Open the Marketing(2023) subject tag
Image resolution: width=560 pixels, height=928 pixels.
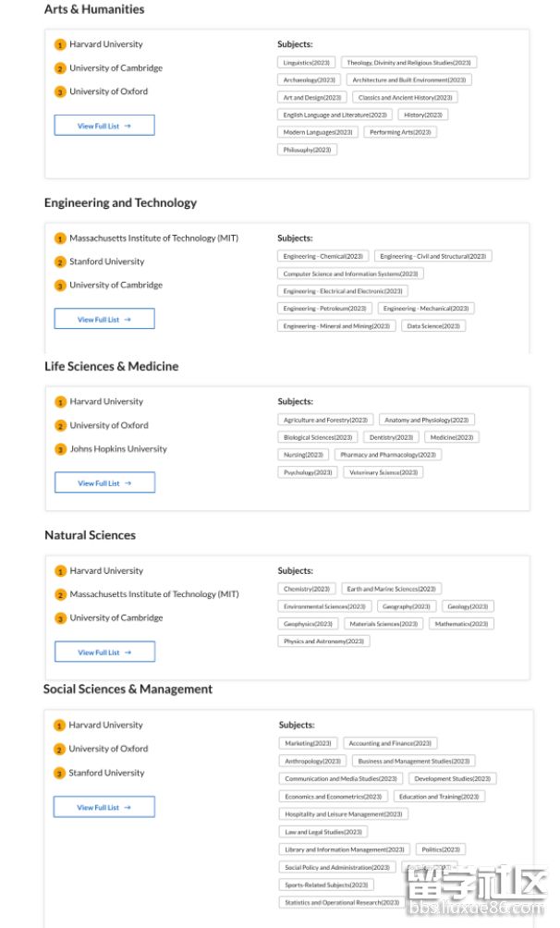point(308,743)
